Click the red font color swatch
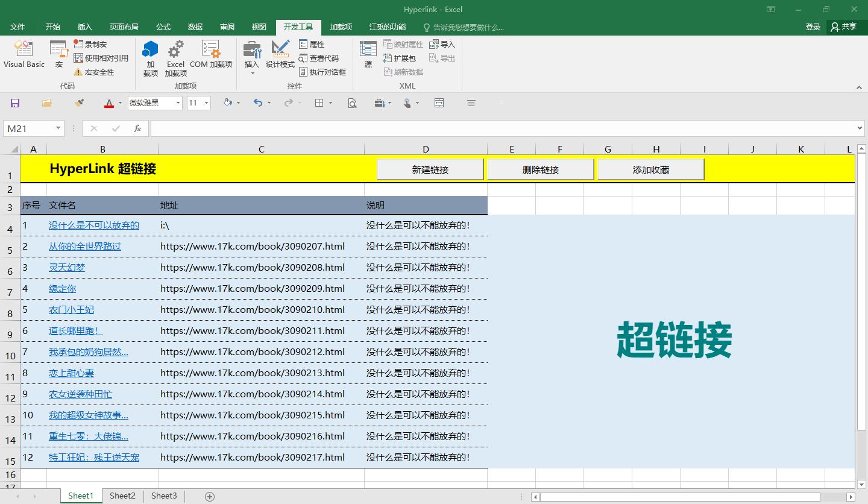The height and width of the screenshot is (504, 868). point(108,102)
